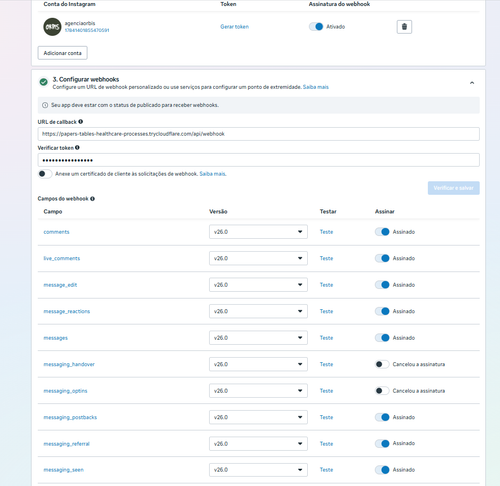
Task: Click the info icon in app status notice
Action: point(45,105)
